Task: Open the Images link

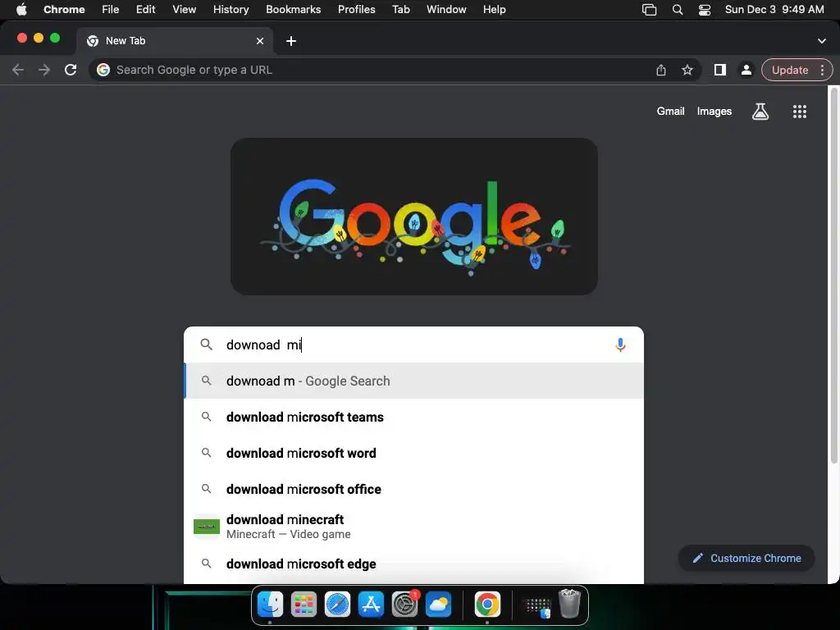Action: tap(714, 111)
